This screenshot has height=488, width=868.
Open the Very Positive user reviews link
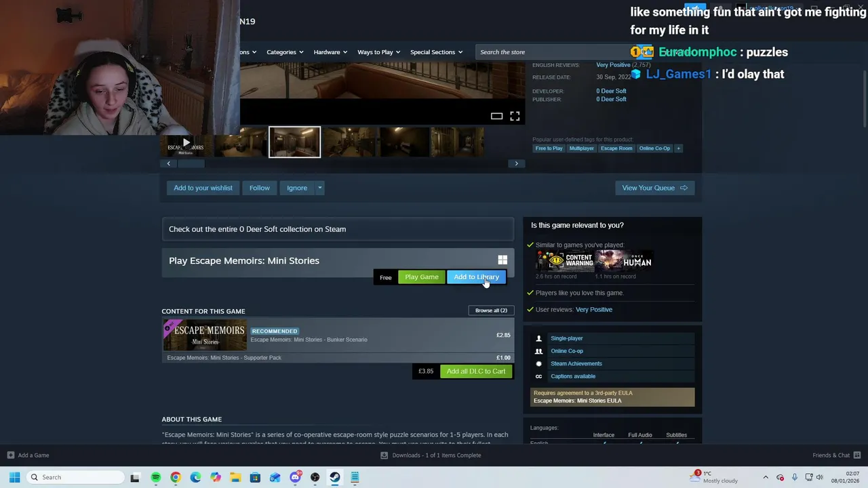[594, 310]
